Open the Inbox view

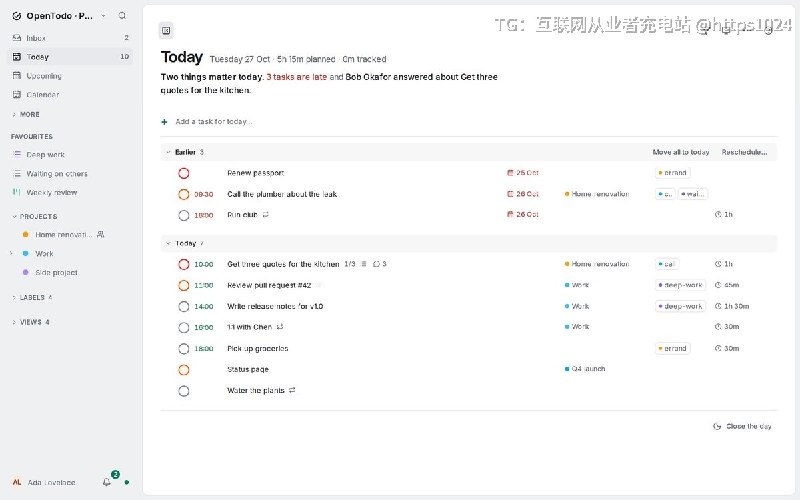pyautogui.click(x=70, y=38)
